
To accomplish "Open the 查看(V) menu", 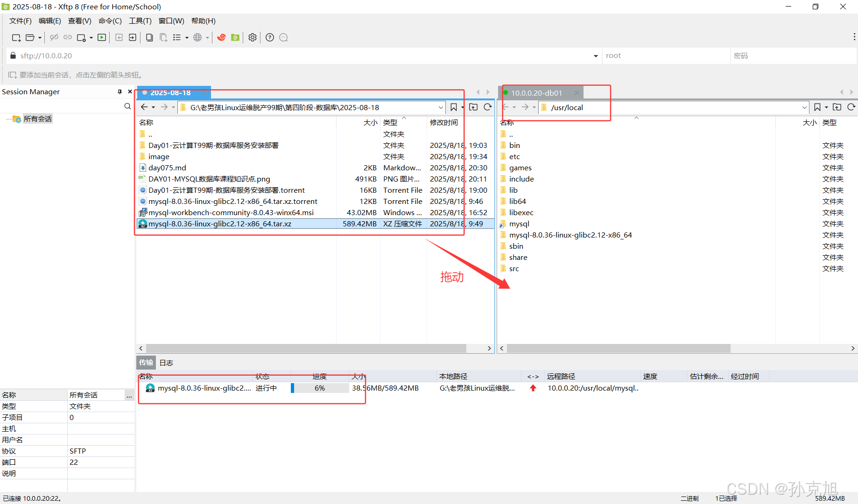I will (80, 21).
